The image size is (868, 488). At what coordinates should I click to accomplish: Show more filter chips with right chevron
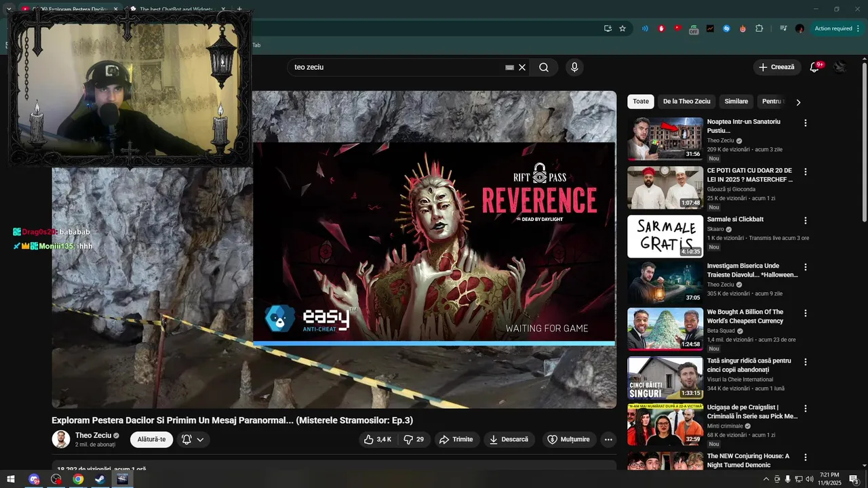point(798,102)
